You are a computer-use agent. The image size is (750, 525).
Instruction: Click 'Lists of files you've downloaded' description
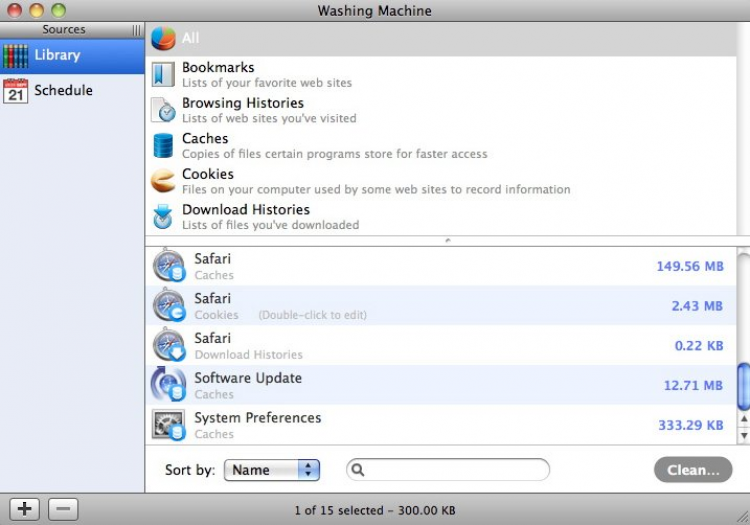coord(270,225)
